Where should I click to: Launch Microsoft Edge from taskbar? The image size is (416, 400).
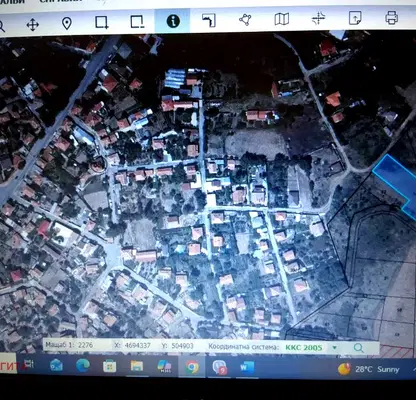click(83, 366)
